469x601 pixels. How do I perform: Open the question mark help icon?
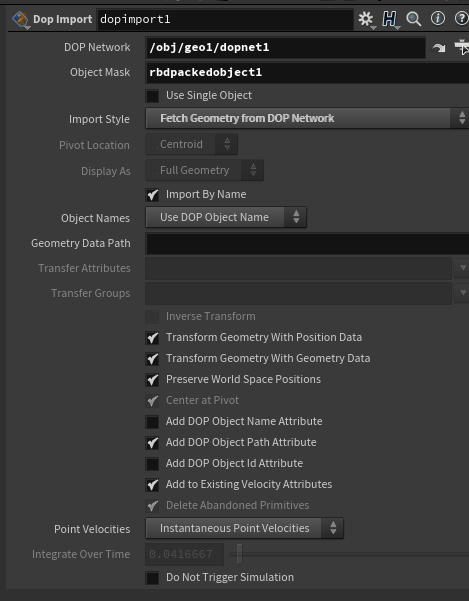pyautogui.click(x=461, y=18)
